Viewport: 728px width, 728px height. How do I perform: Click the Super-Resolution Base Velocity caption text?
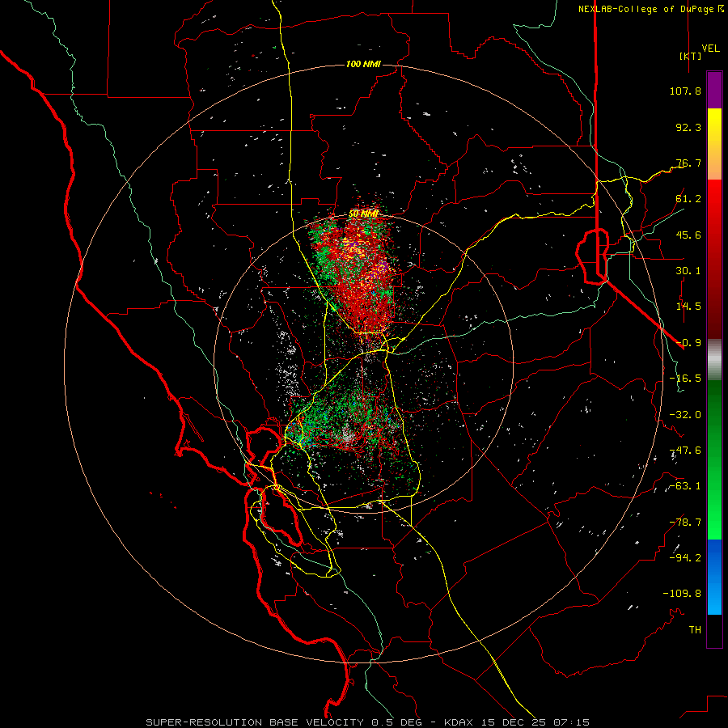pyautogui.click(x=368, y=722)
